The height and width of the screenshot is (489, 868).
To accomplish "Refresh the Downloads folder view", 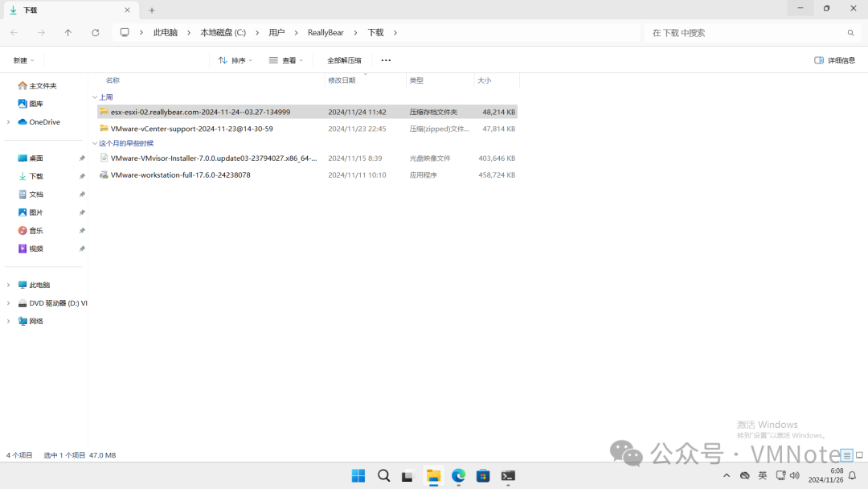I will pyautogui.click(x=95, y=33).
